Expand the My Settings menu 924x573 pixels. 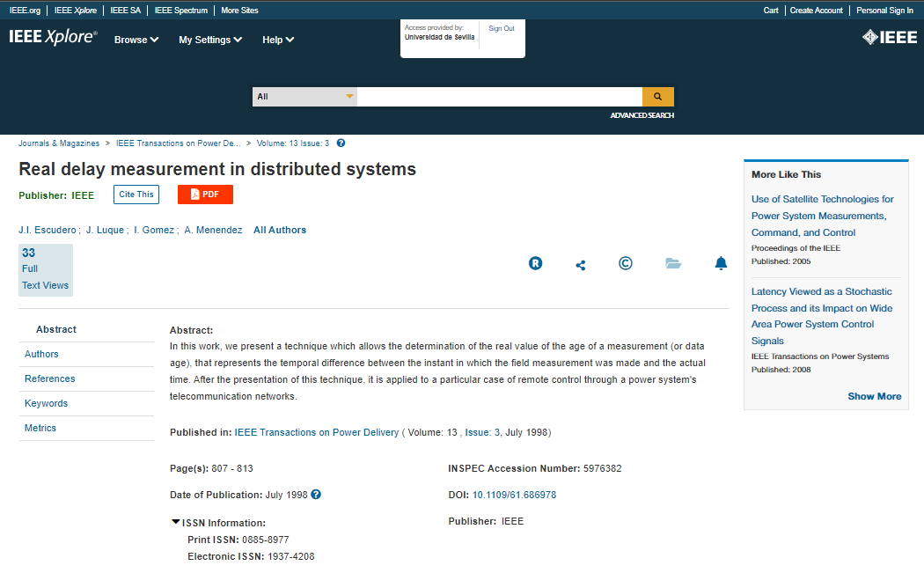pos(209,40)
